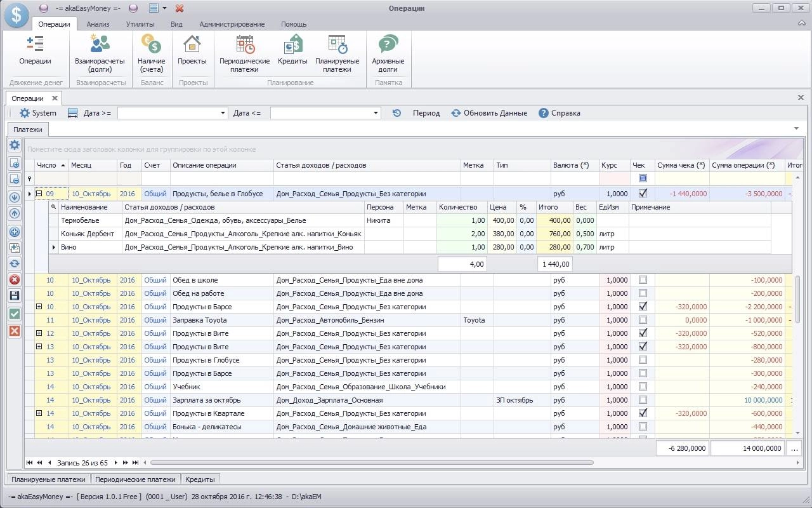The height and width of the screenshot is (508, 812).
Task: Open the Операции ribbon icon
Action: [x=35, y=51]
